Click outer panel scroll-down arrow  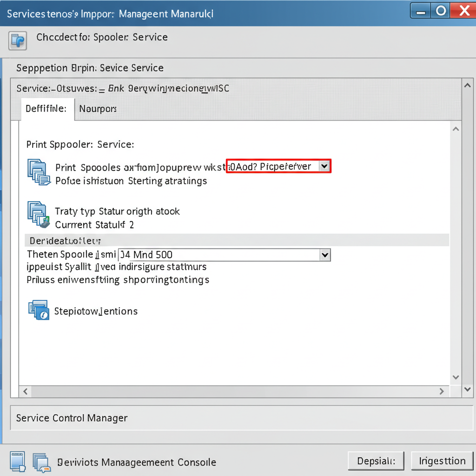468,389
